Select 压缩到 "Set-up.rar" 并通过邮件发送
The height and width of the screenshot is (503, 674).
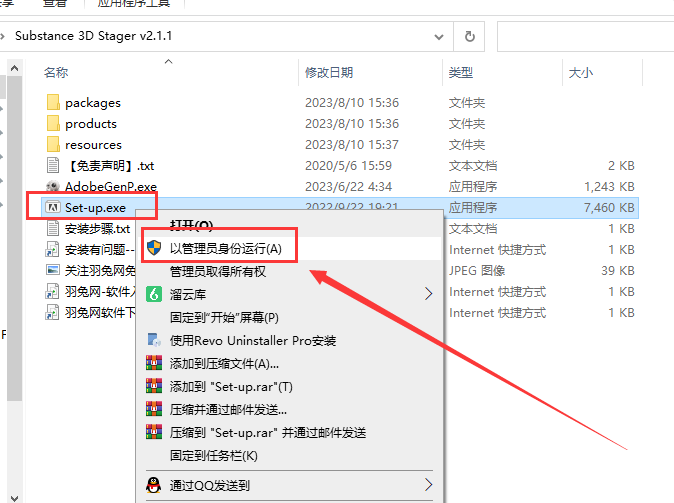[268, 432]
